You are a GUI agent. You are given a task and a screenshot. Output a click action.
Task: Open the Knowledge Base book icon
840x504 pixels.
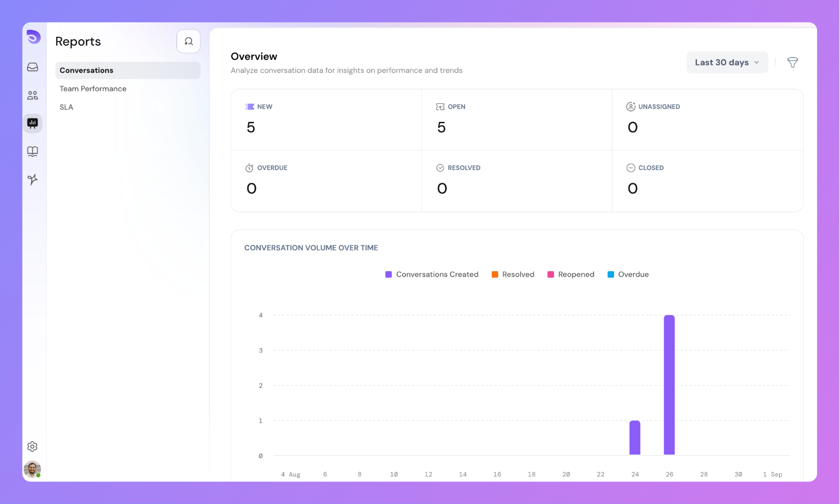[x=32, y=151]
